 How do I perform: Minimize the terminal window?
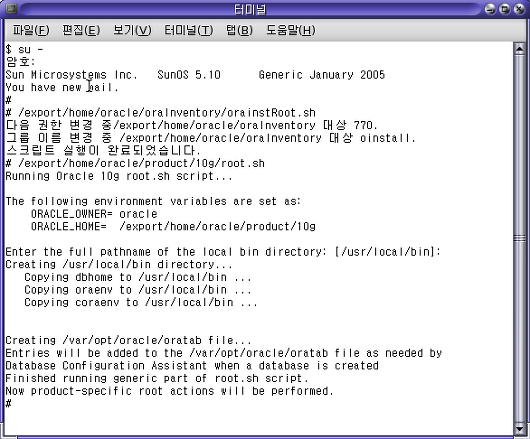[490, 9]
